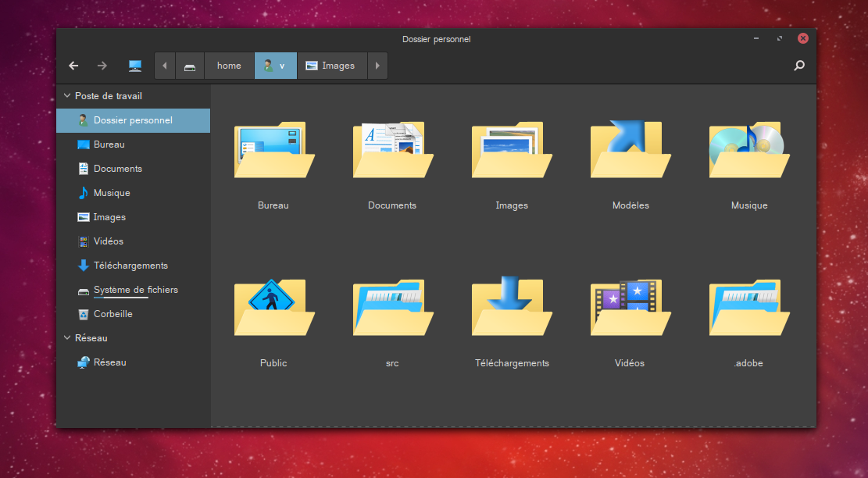Click the Musique folder name label
868x478 pixels.
pos(749,205)
